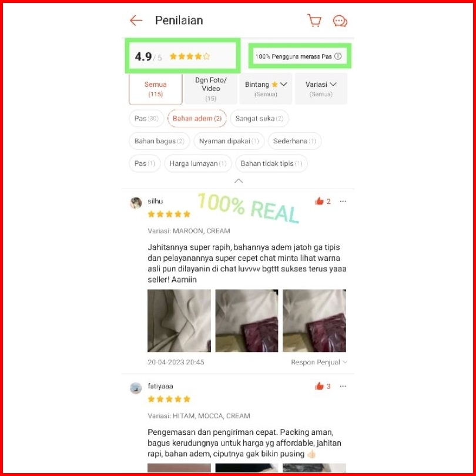The width and height of the screenshot is (476, 476).
Task: Select the Semua (115) tab
Action: pyautogui.click(x=155, y=89)
